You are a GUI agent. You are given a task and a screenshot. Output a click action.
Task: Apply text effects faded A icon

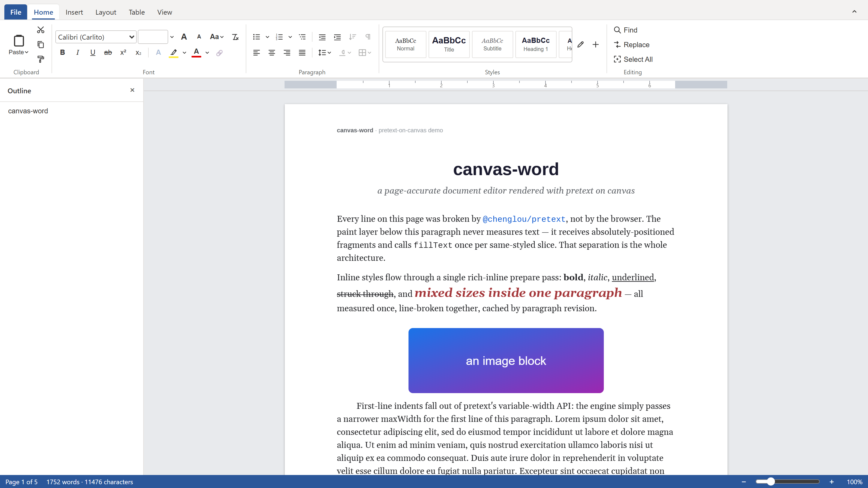click(158, 53)
